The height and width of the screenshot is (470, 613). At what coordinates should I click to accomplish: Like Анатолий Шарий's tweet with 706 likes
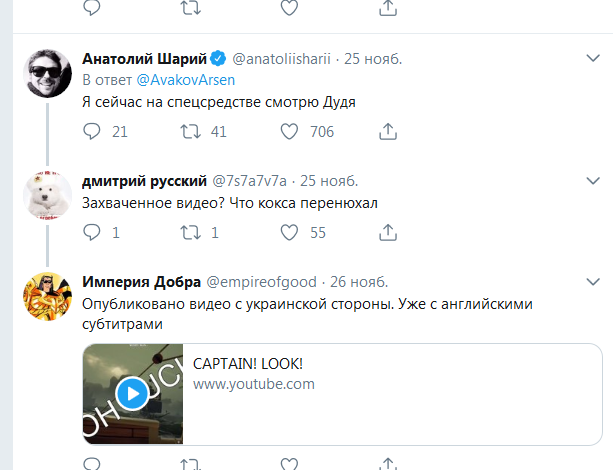(x=290, y=131)
